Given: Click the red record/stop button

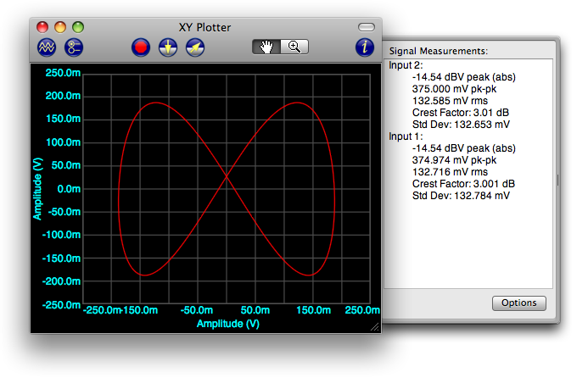Looking at the screenshot, I should (x=141, y=47).
